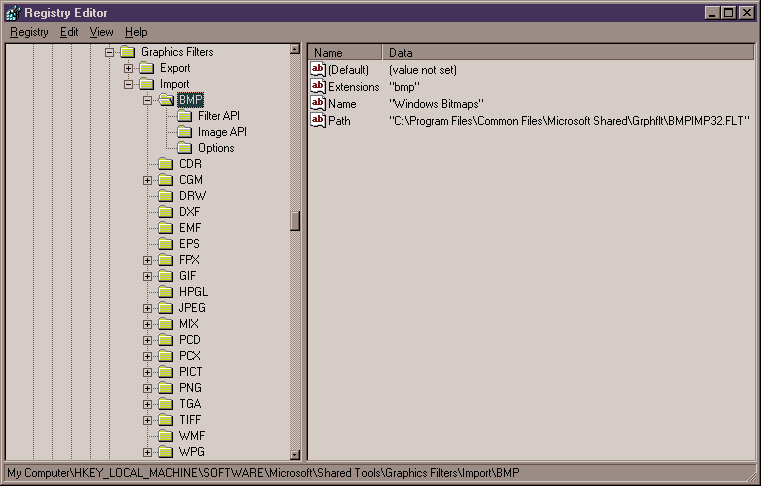Click the Path string value icon

(318, 120)
